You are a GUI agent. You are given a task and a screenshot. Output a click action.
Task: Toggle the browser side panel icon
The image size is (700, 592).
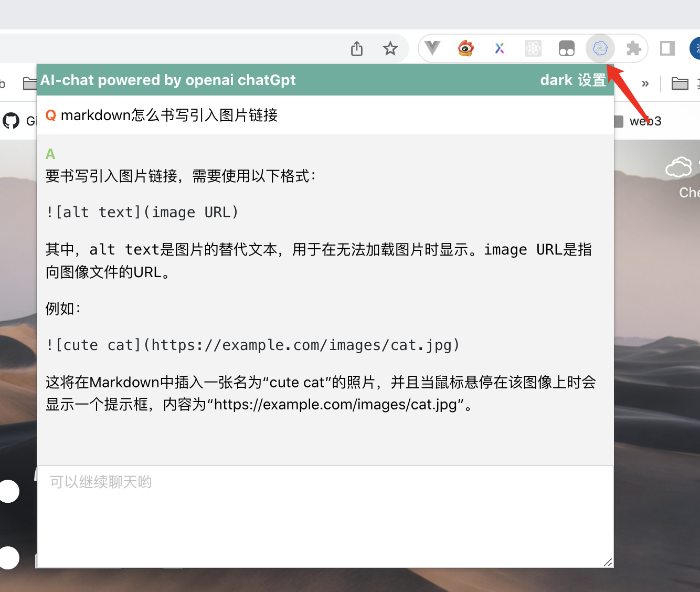(x=667, y=48)
